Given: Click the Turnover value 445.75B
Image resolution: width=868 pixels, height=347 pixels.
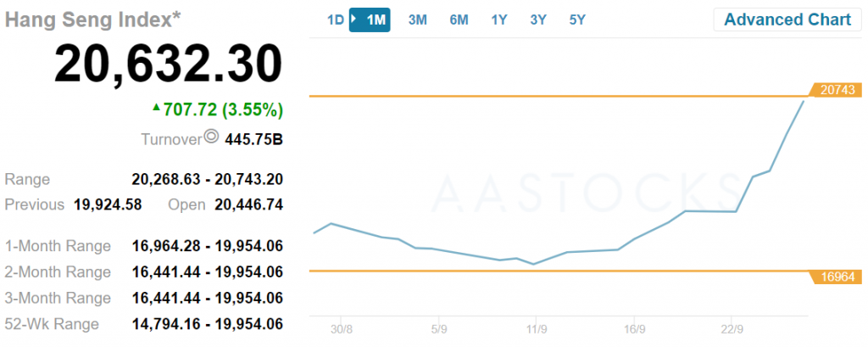Looking at the screenshot, I should (253, 138).
